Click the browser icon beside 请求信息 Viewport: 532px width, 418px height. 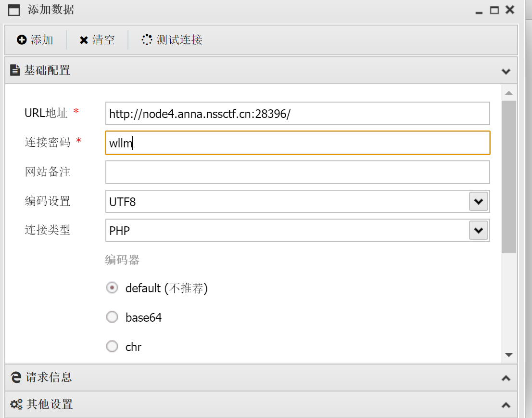[15, 377]
